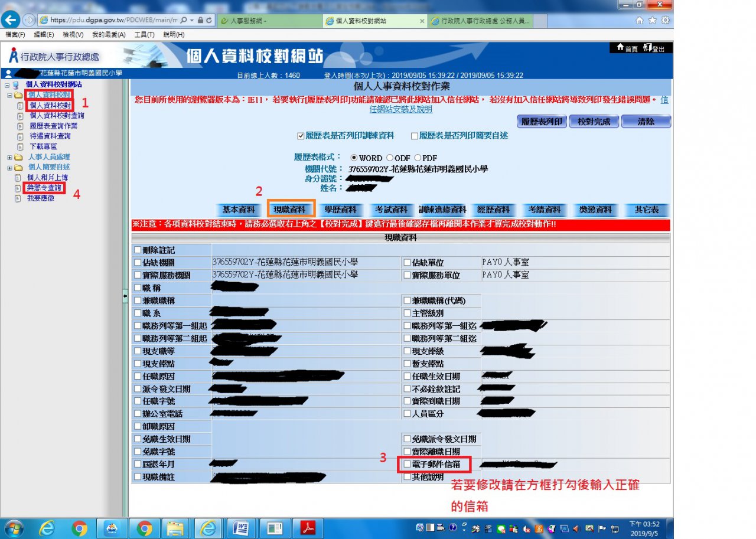Open Microsoft Word from the taskbar
756x539 pixels.
pyautogui.click(x=240, y=528)
